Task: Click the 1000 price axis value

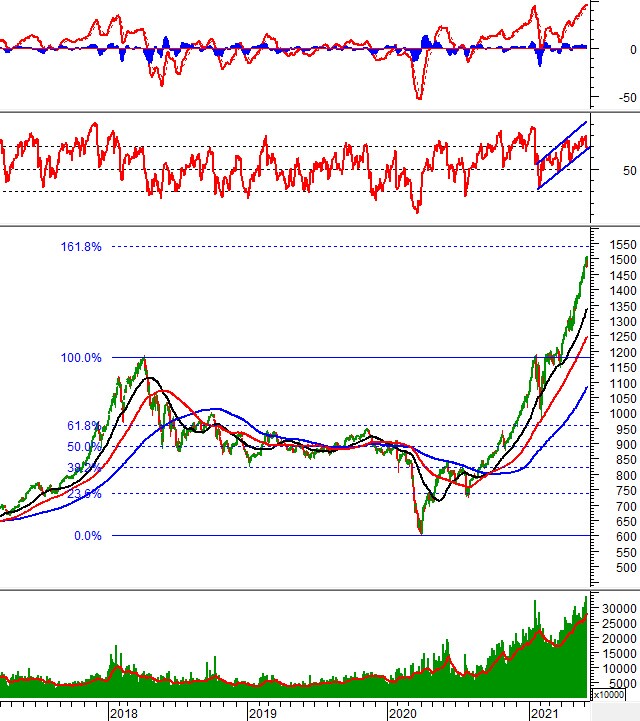Action: (623, 414)
